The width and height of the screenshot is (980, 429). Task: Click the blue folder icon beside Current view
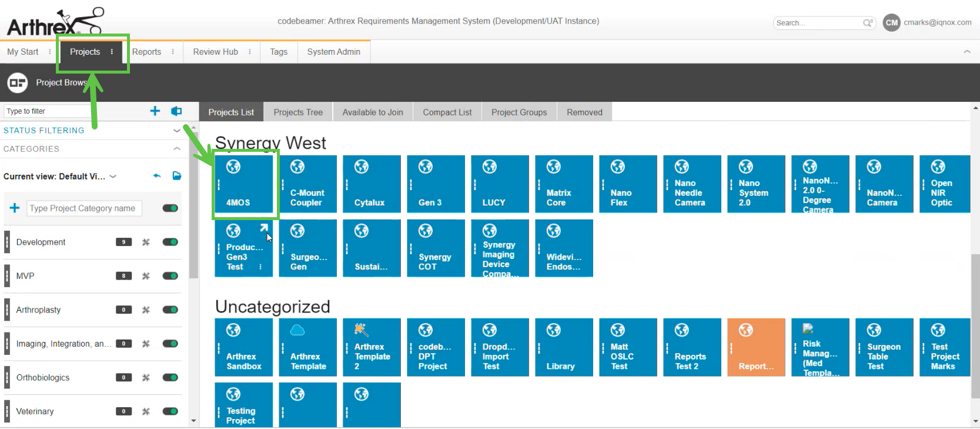click(x=176, y=176)
